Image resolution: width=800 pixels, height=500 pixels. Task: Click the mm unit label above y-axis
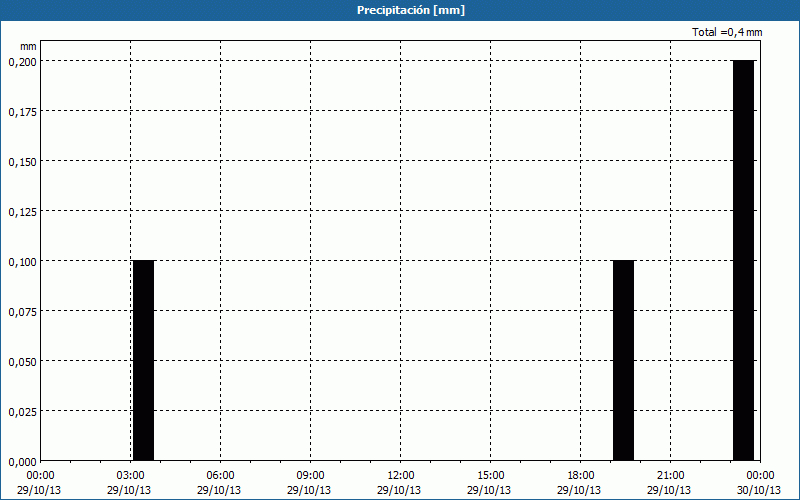pyautogui.click(x=28, y=46)
